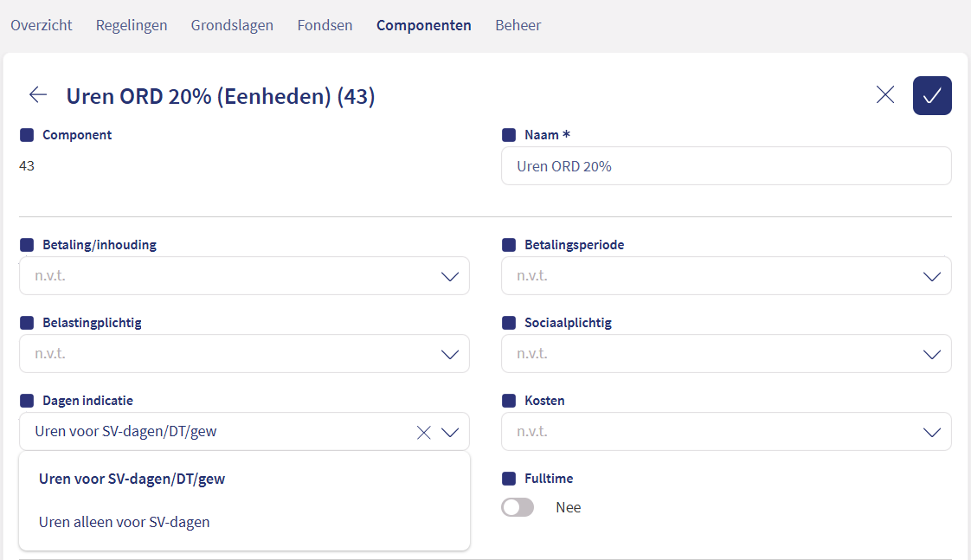Confirm changes with the checkmark button

pos(932,95)
